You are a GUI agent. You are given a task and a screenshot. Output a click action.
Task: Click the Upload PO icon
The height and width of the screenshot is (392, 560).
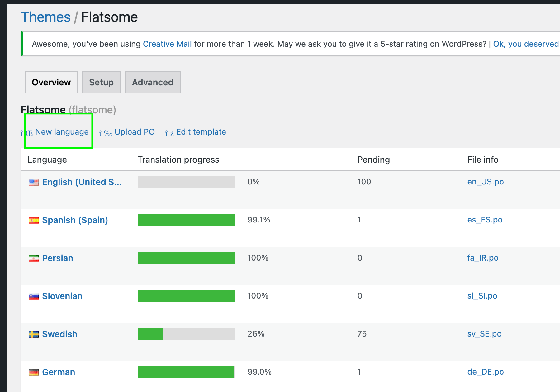105,133
